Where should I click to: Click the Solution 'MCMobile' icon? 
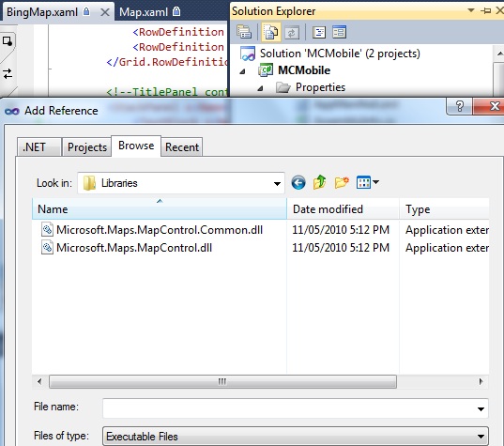[x=248, y=54]
